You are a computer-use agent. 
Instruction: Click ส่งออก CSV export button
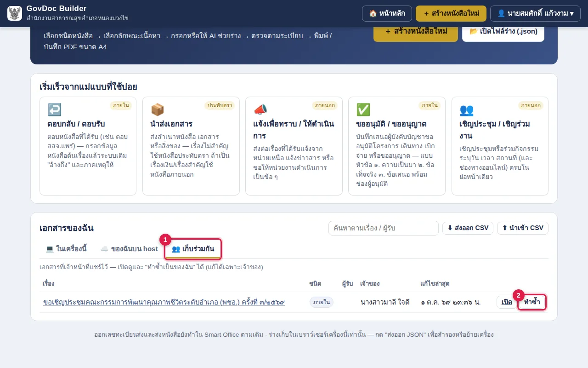(x=468, y=228)
